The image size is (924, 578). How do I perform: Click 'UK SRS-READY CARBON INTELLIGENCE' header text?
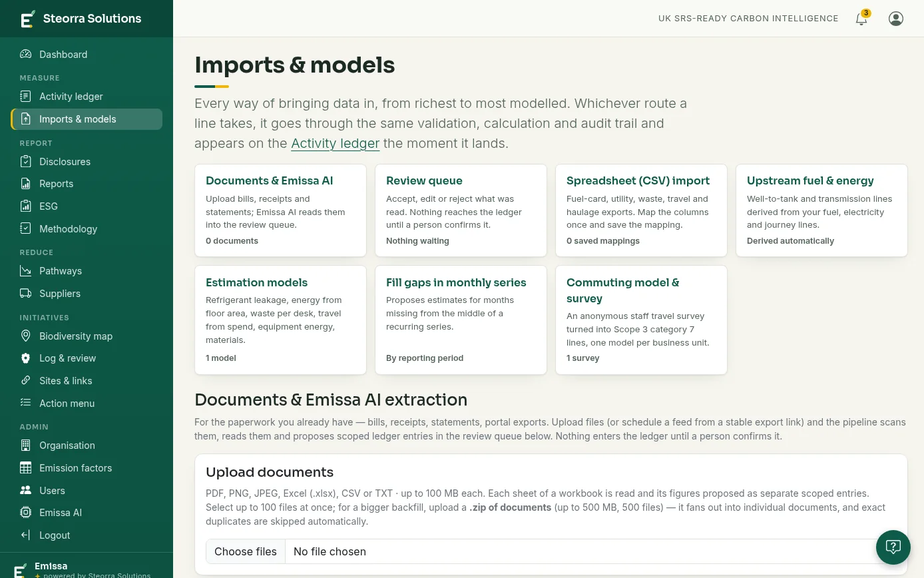pos(748,19)
